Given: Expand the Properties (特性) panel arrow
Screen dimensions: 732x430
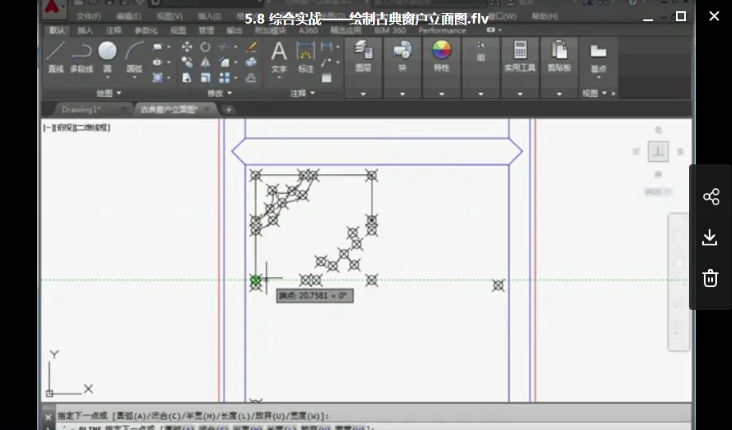Looking at the screenshot, I should tap(442, 94).
